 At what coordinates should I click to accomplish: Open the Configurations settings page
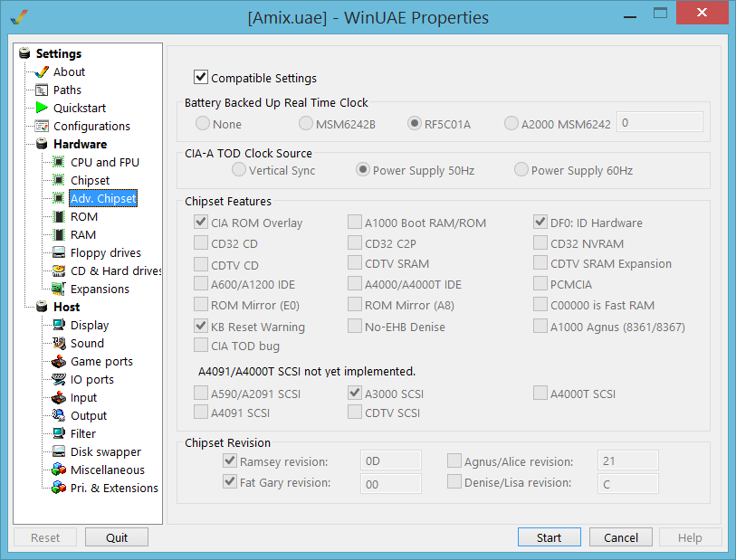[91, 126]
